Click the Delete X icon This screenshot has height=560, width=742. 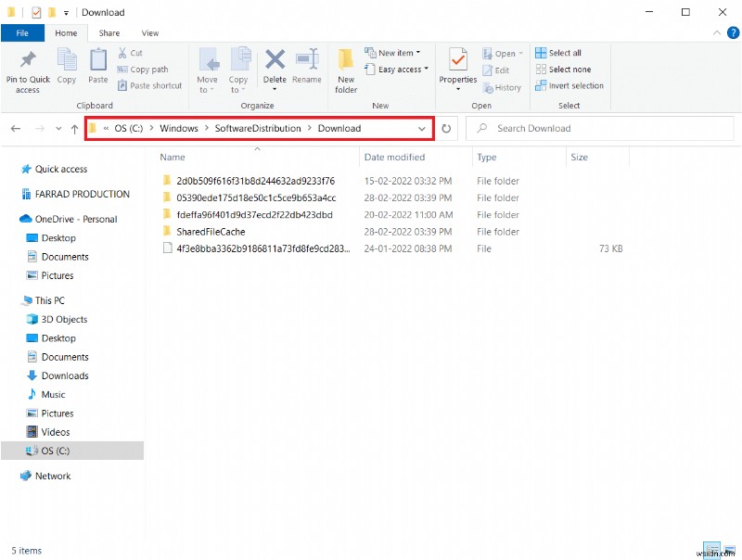tap(275, 59)
